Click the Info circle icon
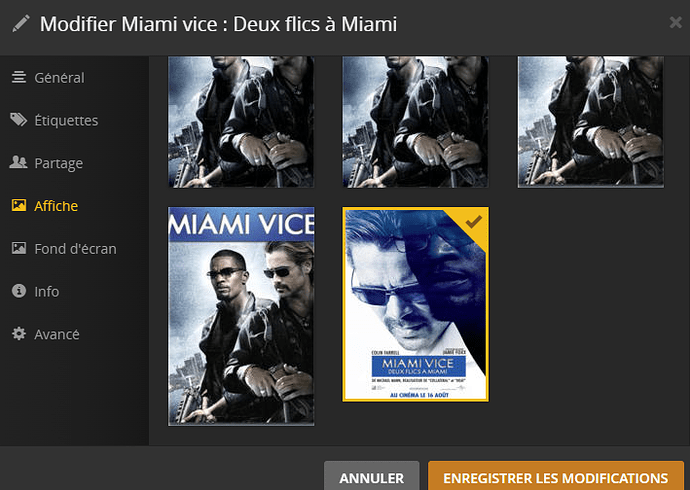This screenshot has height=490, width=690. (x=18, y=291)
